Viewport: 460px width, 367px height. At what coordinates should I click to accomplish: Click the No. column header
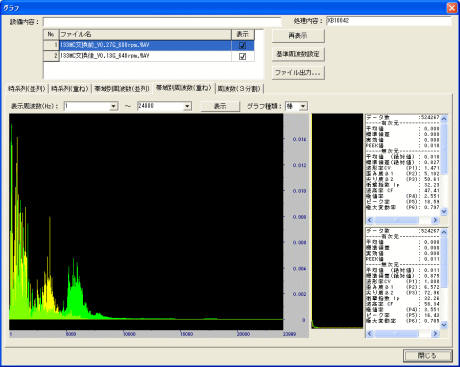[51, 35]
